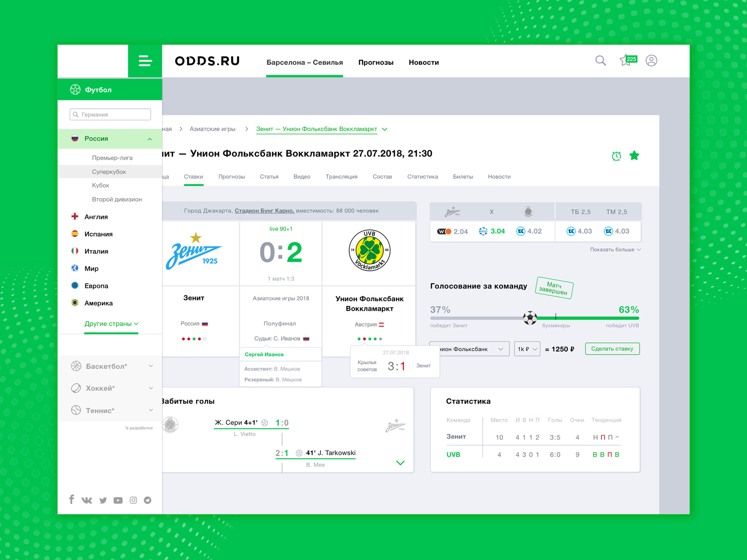Open Стадион Бунг Карно link
The image size is (747, 560).
tap(264, 211)
